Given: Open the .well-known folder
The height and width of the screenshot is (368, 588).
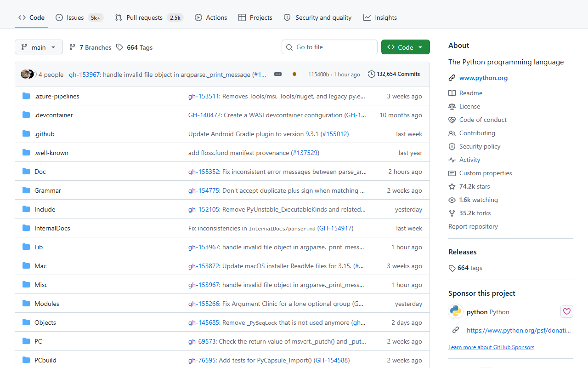Looking at the screenshot, I should (x=51, y=153).
